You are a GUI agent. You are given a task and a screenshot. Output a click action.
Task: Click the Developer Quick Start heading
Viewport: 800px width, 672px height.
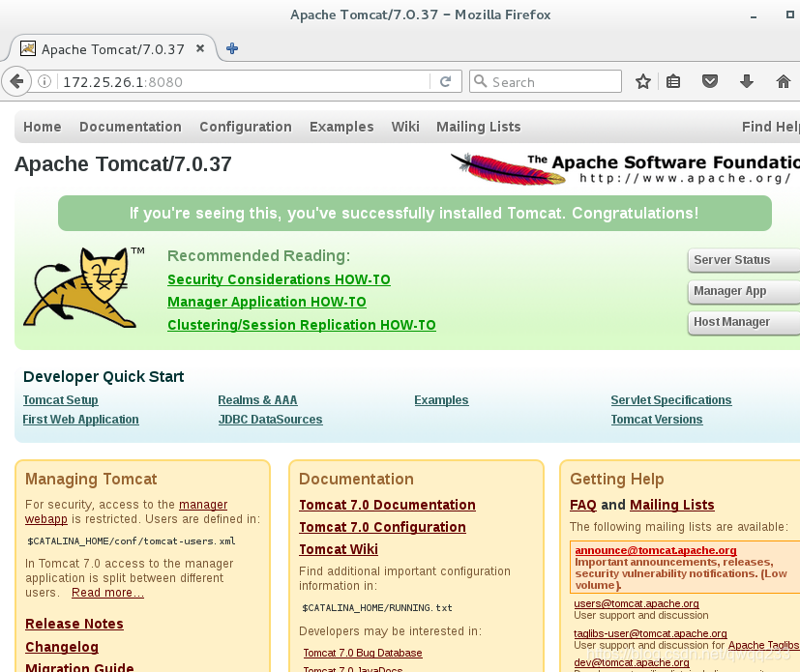[104, 376]
